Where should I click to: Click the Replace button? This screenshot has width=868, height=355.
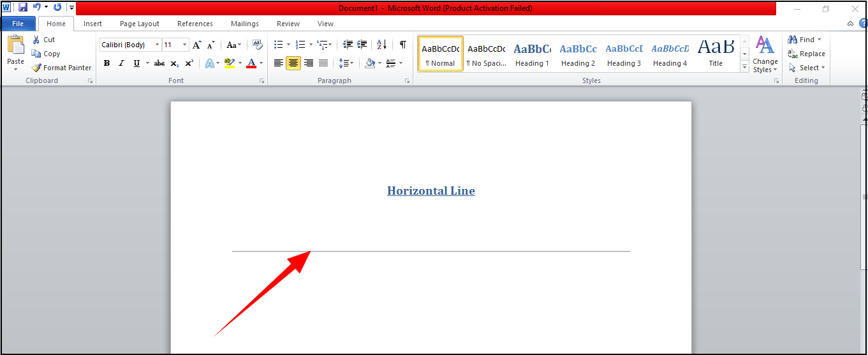[x=807, y=54]
